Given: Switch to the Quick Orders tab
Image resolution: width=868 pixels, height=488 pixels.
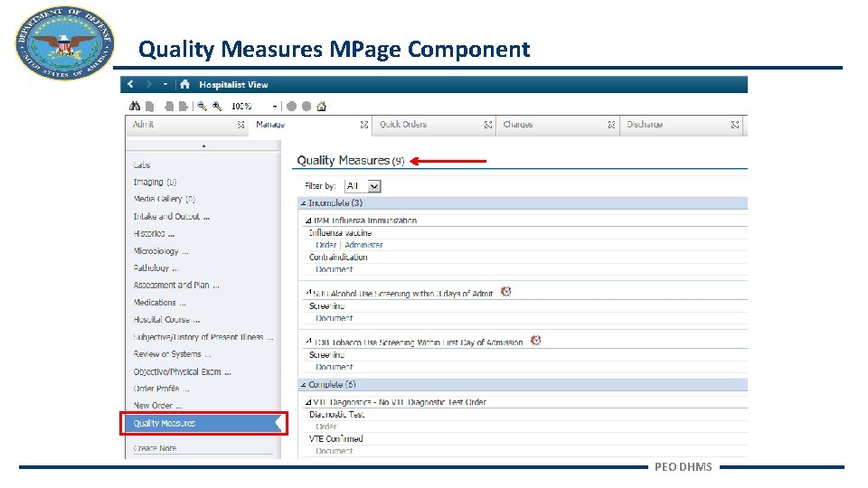Looking at the screenshot, I should tap(403, 125).
